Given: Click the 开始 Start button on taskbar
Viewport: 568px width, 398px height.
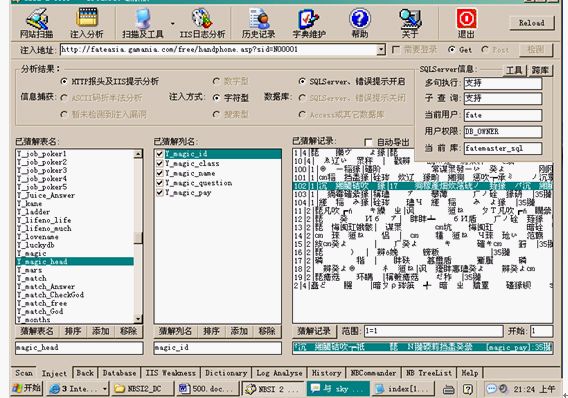Looking at the screenshot, I should [26, 389].
